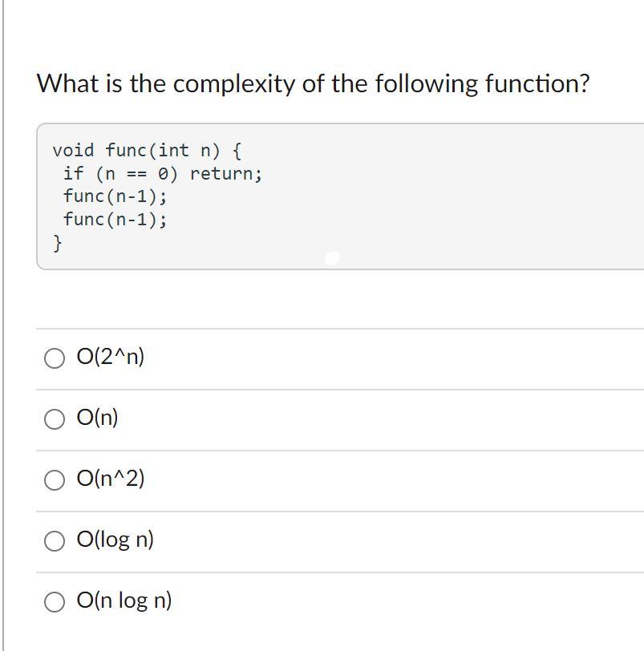Click the O(n^2) answer label text
This screenshot has height=651, width=644.
(x=111, y=478)
